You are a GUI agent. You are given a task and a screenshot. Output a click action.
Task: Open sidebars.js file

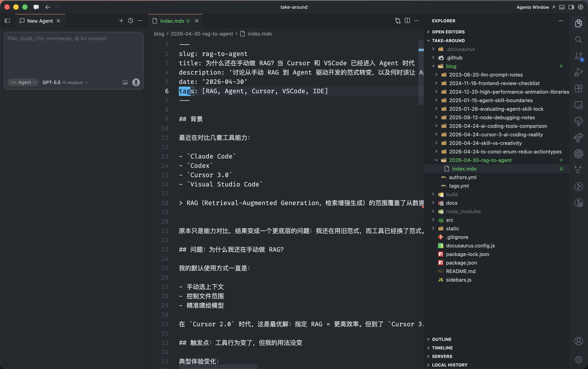497,279
